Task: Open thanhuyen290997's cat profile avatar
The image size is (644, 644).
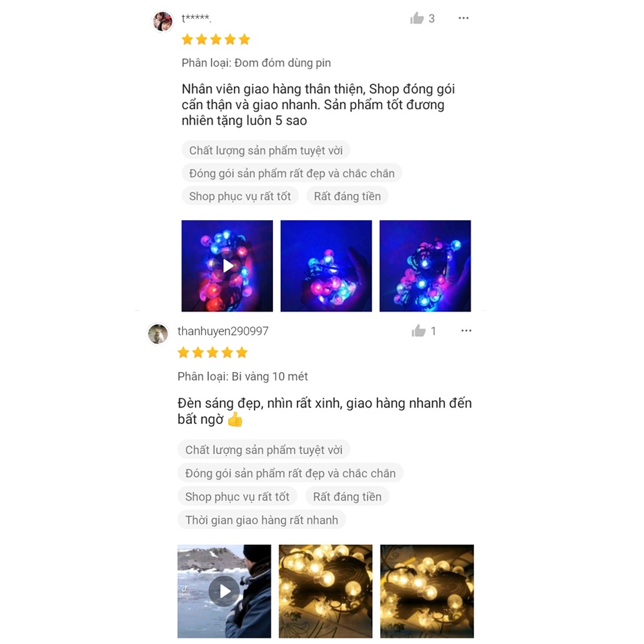Action: pyautogui.click(x=158, y=334)
